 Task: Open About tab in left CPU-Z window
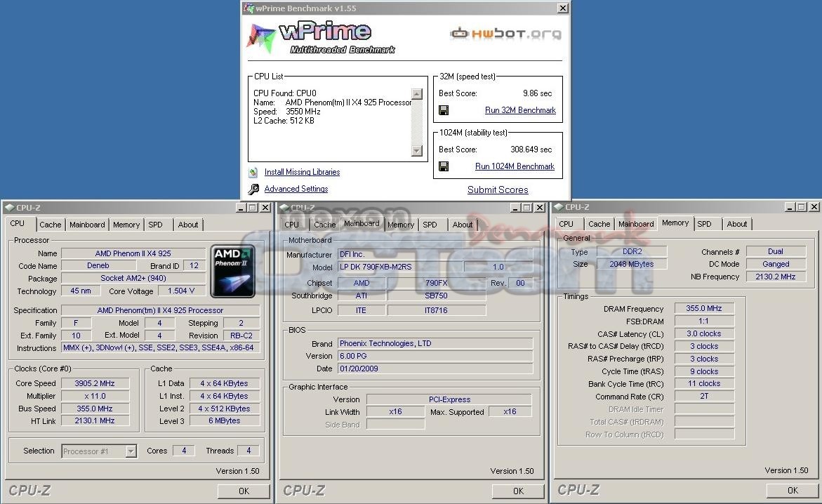click(x=187, y=225)
